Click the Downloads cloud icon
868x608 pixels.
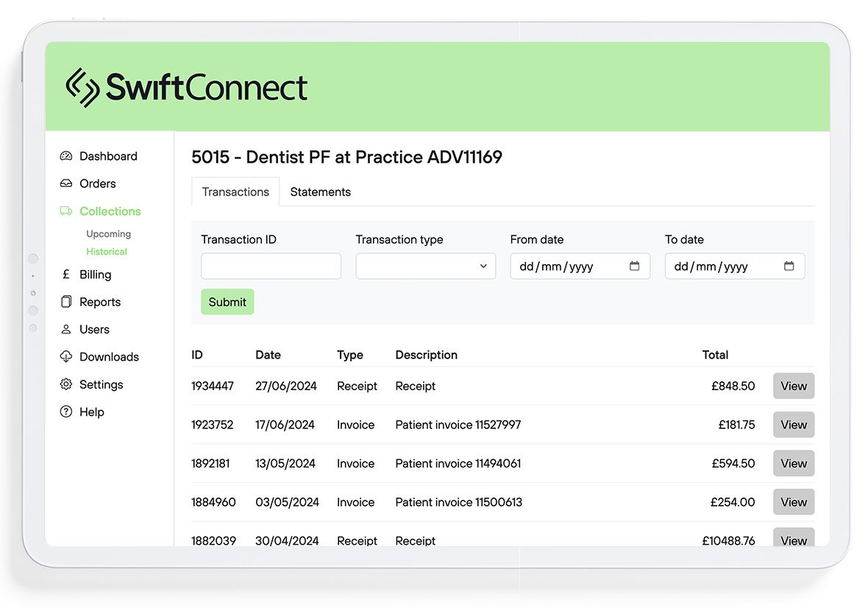click(x=67, y=357)
